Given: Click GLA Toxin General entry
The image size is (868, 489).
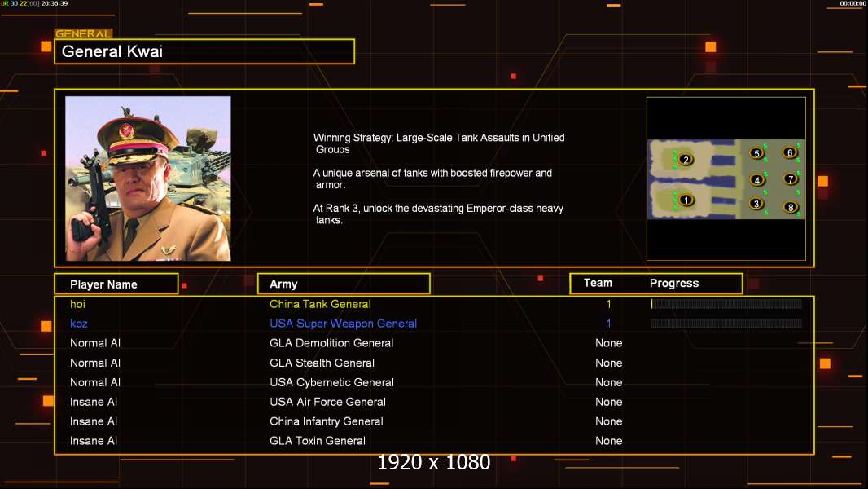Looking at the screenshot, I should coord(318,441).
